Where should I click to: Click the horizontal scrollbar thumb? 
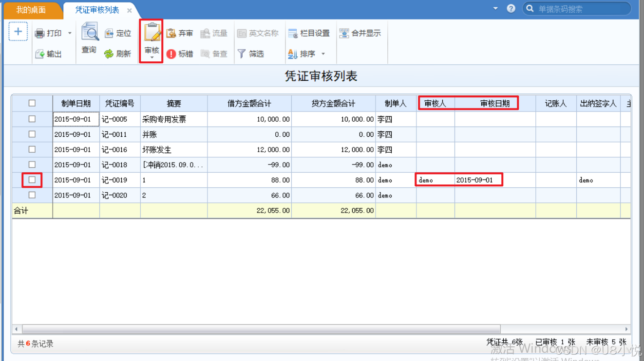point(261,329)
